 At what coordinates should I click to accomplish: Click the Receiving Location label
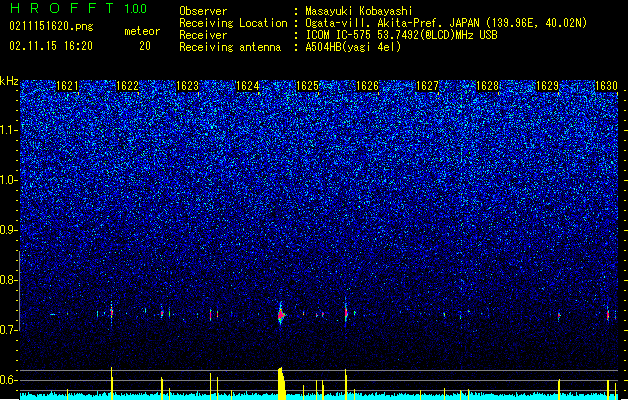(233, 23)
